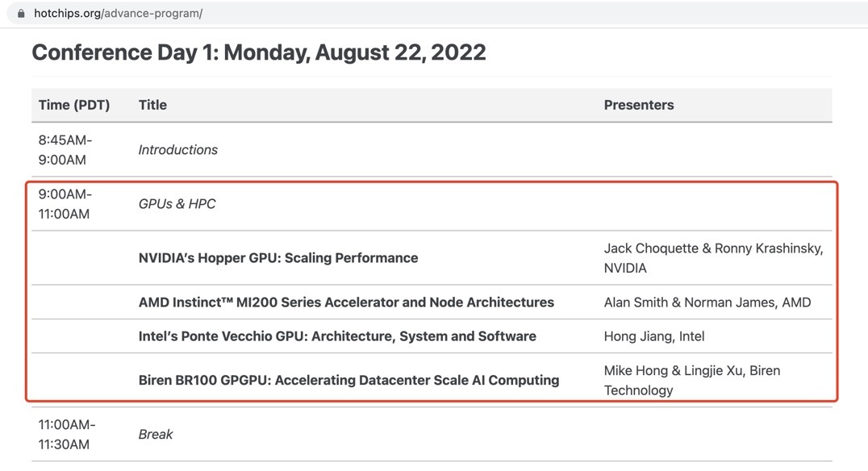868x471 pixels.
Task: Open AMD Instinct MI200 Series talk title
Action: coord(346,302)
